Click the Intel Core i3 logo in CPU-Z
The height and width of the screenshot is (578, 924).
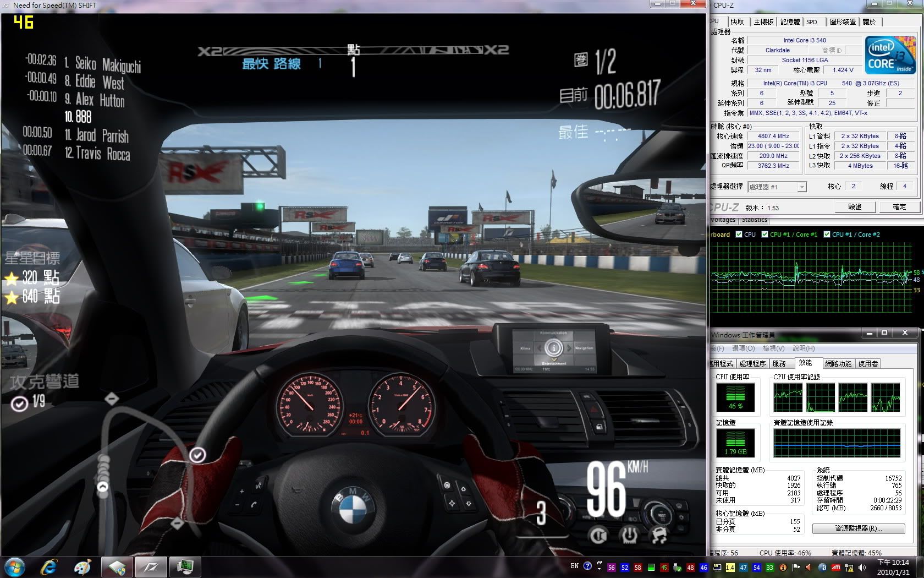pos(890,55)
